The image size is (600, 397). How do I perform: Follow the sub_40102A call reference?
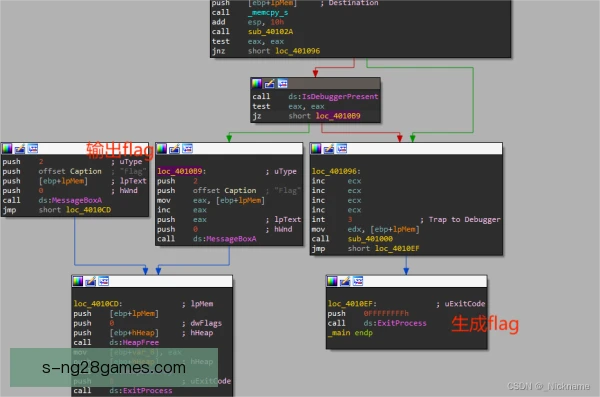click(x=271, y=32)
